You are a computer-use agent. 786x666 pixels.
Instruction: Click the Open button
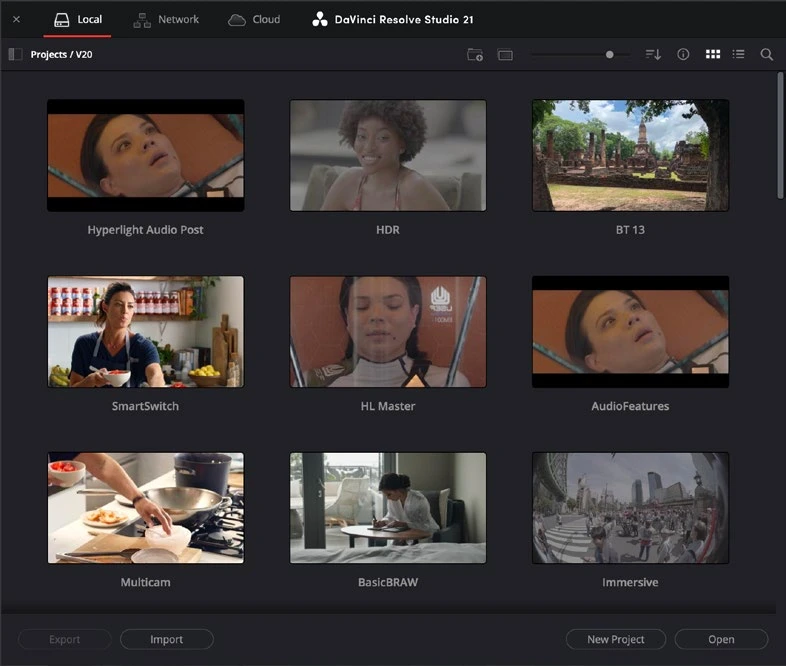pos(721,639)
